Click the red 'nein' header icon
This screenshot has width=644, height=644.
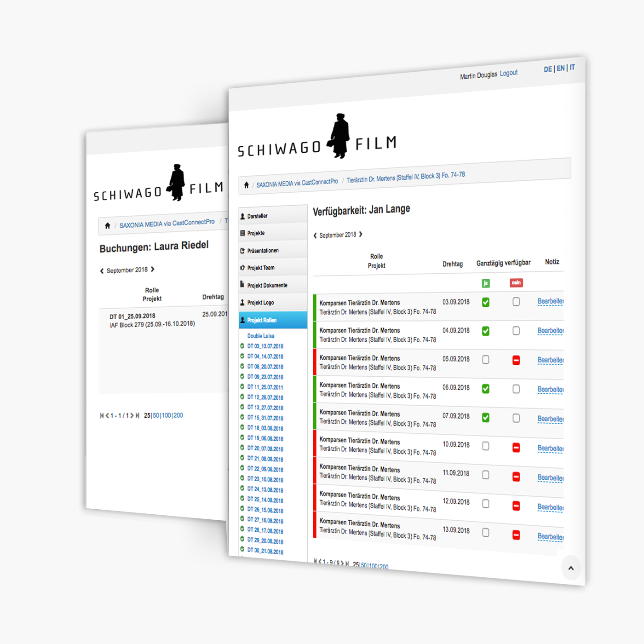pyautogui.click(x=516, y=283)
